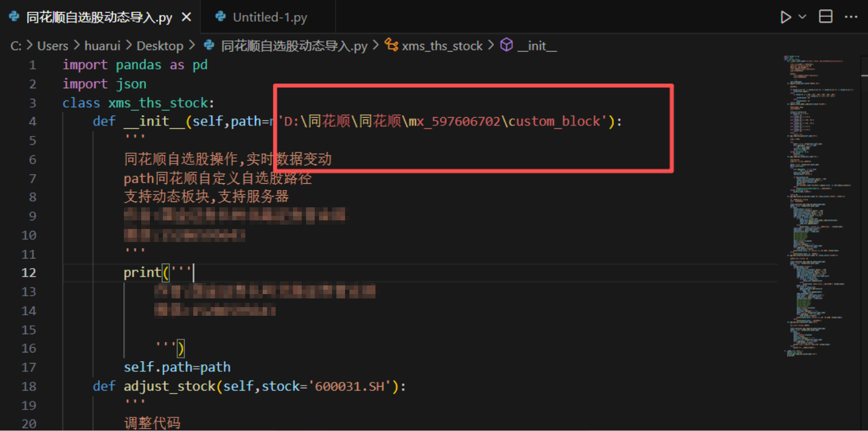Open the huarui breadcrumb segment
The image size is (868, 431).
tap(101, 46)
